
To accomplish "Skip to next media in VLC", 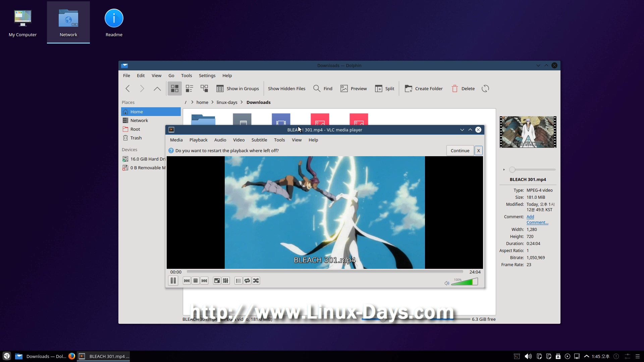I will pyautogui.click(x=204, y=281).
